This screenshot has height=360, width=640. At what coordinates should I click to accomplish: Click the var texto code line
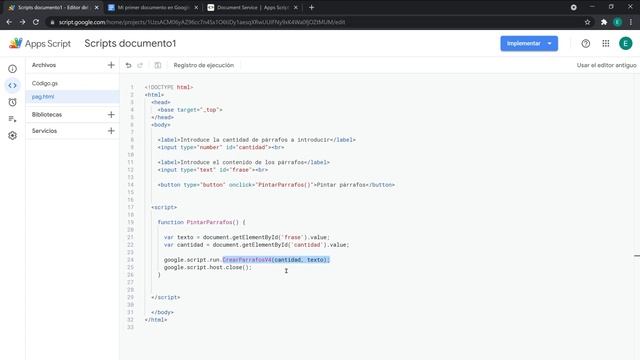247,237
